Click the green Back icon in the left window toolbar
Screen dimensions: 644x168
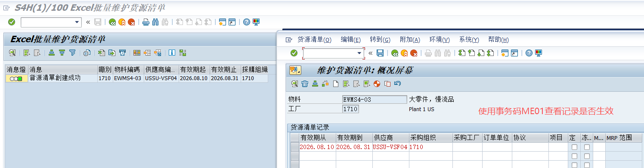coord(112,22)
